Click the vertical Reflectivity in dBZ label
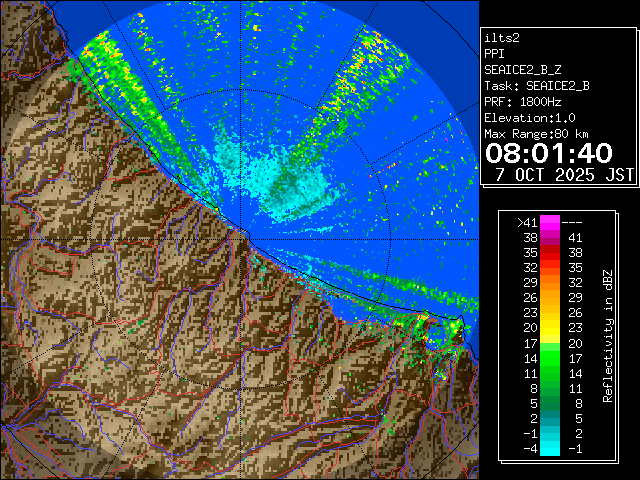 point(607,335)
